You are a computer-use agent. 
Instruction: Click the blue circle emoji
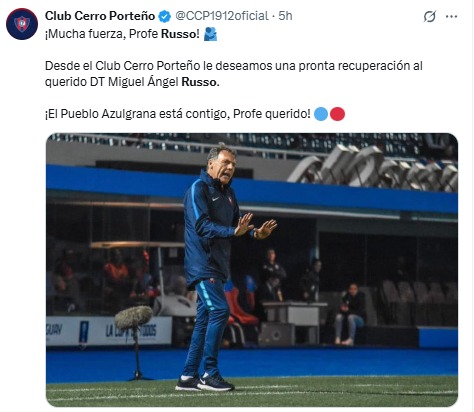321,114
